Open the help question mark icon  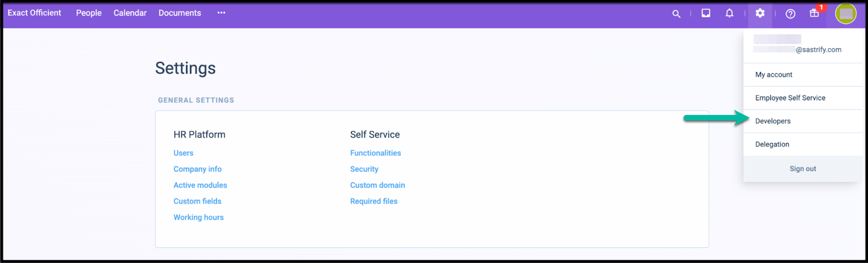(x=790, y=14)
